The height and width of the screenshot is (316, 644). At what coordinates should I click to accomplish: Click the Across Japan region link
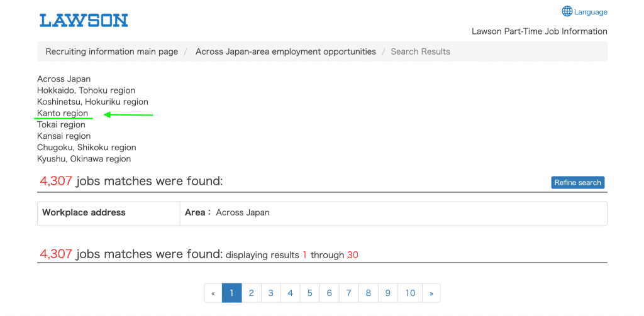coord(64,79)
